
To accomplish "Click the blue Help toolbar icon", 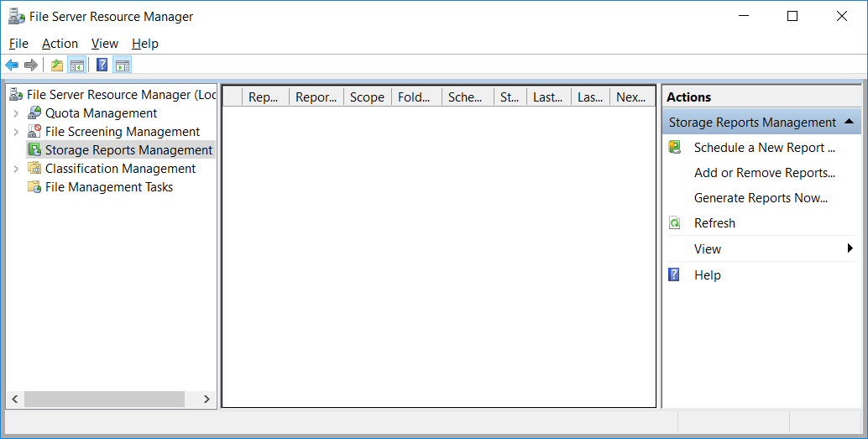I will pyautogui.click(x=102, y=65).
